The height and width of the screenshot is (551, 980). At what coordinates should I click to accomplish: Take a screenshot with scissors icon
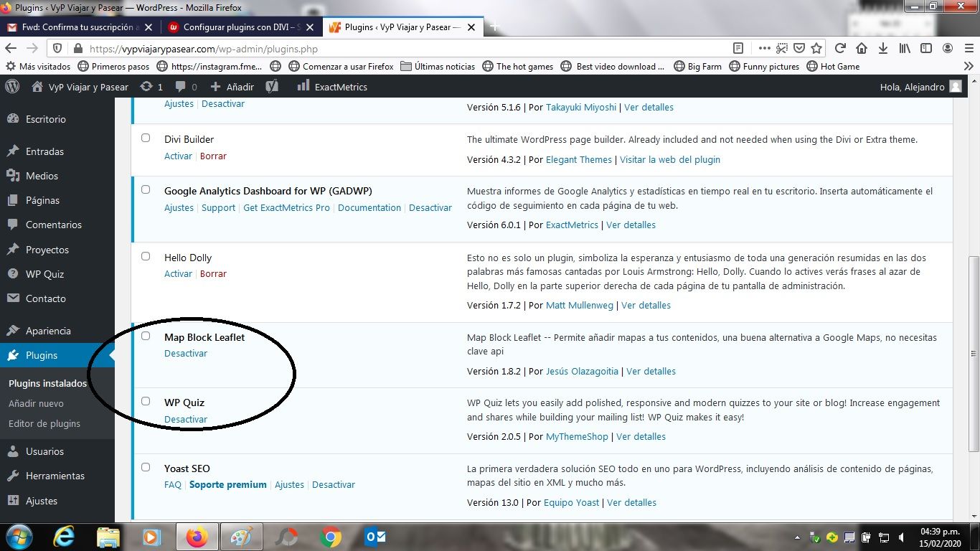coord(781,48)
